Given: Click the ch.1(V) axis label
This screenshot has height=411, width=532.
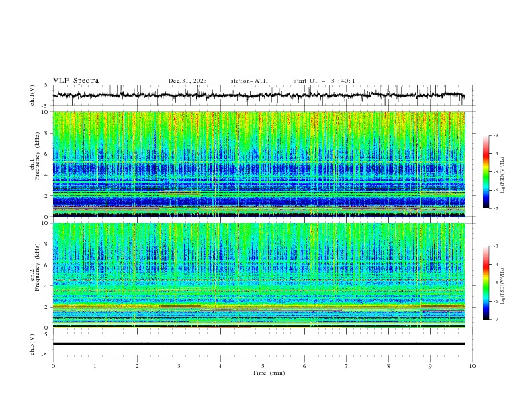Looking at the screenshot, I should pyautogui.click(x=32, y=95).
